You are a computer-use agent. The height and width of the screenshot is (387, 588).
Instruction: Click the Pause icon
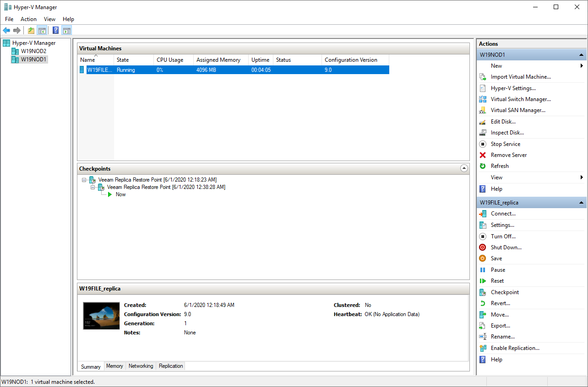(482, 270)
